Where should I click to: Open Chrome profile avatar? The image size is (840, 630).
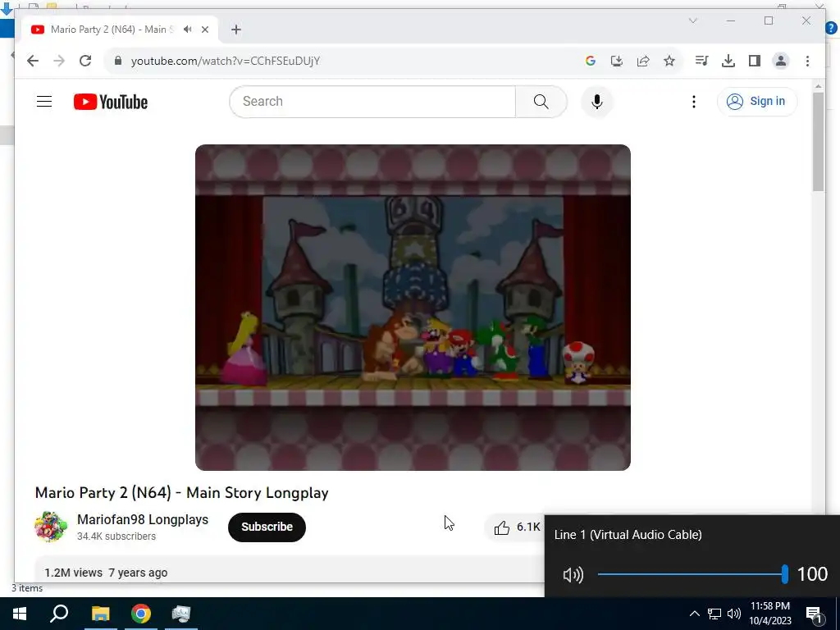pos(781,61)
